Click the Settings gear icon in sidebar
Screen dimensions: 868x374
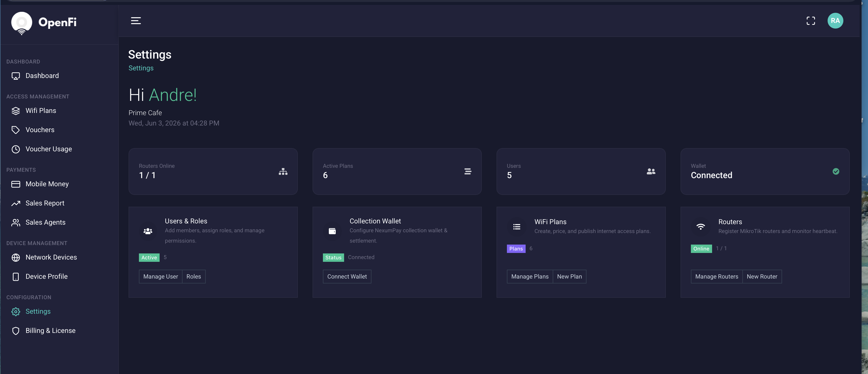[x=16, y=312]
